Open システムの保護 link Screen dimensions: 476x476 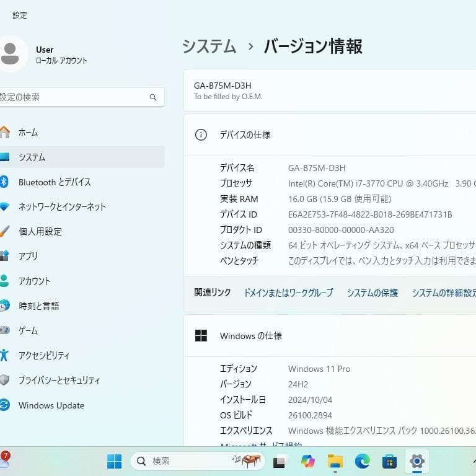pyautogui.click(x=372, y=293)
